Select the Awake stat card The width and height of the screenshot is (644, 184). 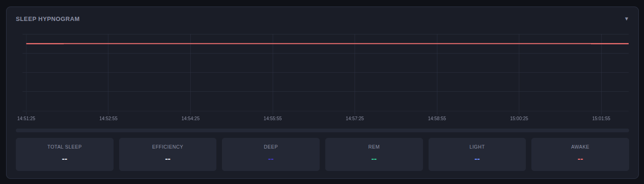[580, 154]
